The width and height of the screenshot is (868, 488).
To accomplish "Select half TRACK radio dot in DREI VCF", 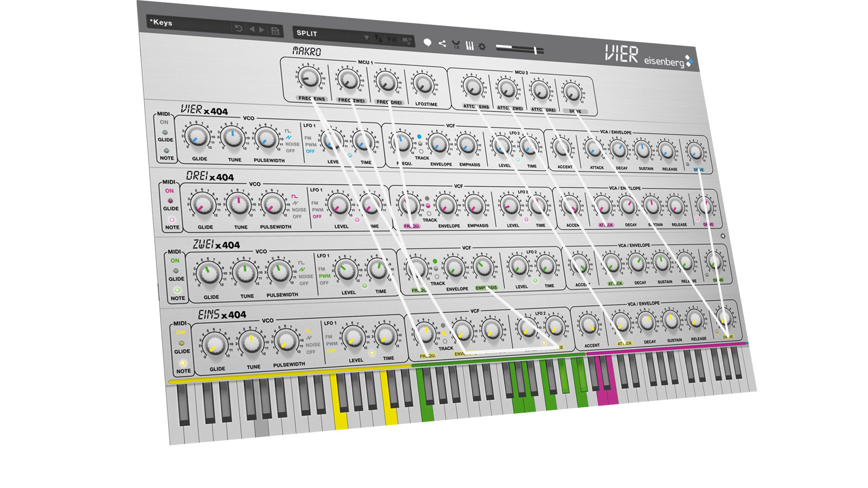I will (428, 206).
